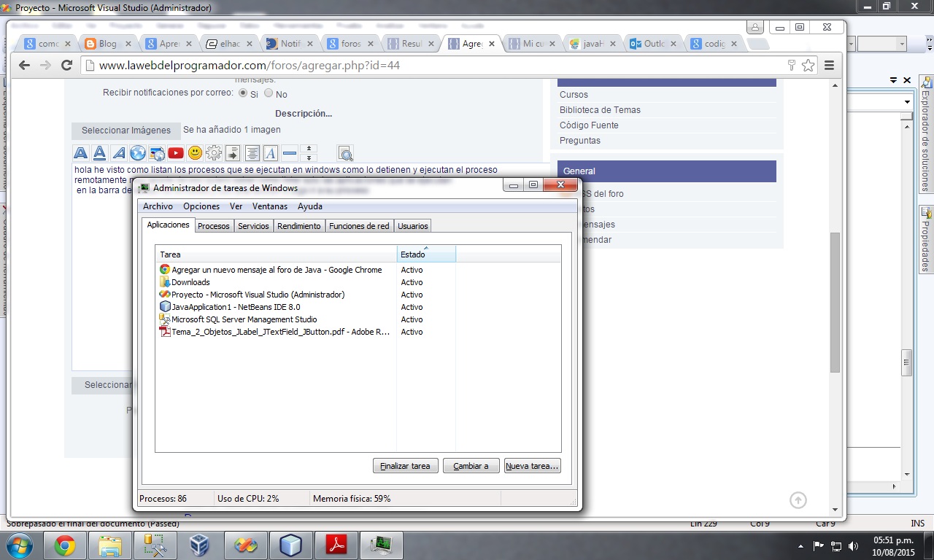Select 'Si' for email notifications

coord(243,93)
